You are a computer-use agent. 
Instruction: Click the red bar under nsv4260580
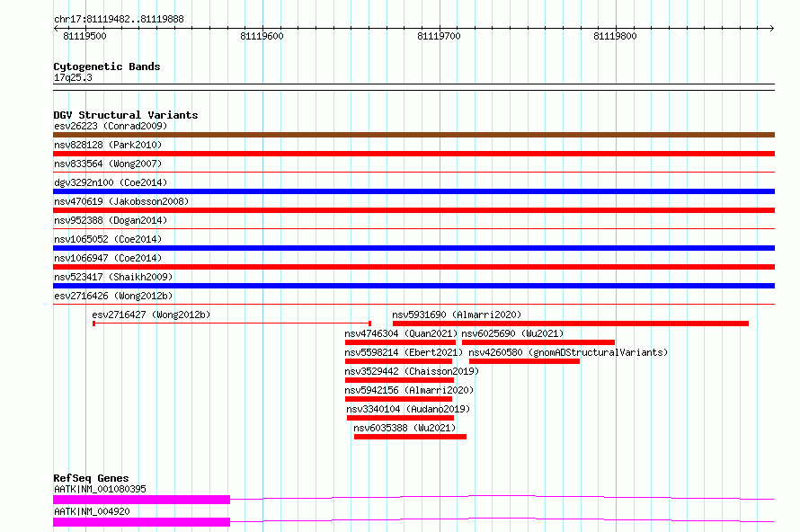point(524,361)
